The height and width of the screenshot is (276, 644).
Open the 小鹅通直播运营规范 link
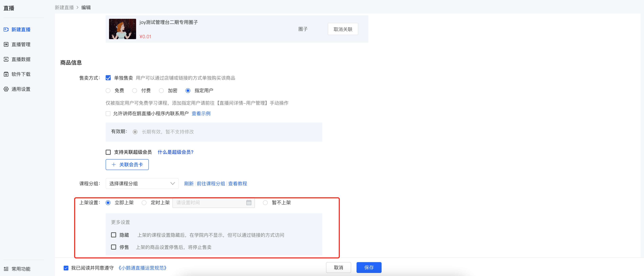pyautogui.click(x=142, y=268)
